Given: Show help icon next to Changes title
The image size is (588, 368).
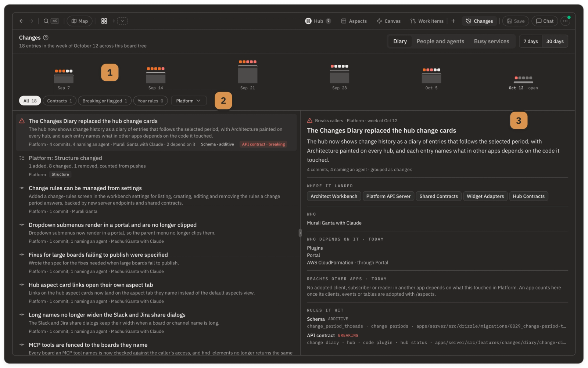Looking at the screenshot, I should (x=46, y=37).
